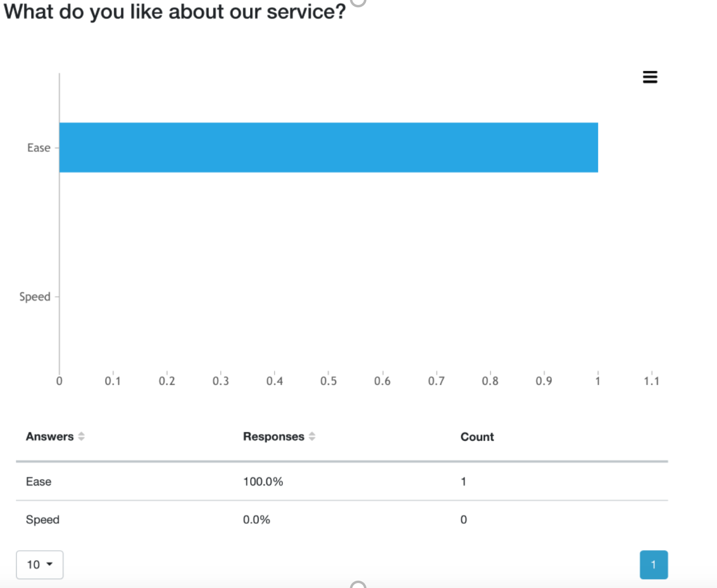The image size is (717, 588).
Task: Click the circle handle at bottom edge
Action: coord(359,585)
